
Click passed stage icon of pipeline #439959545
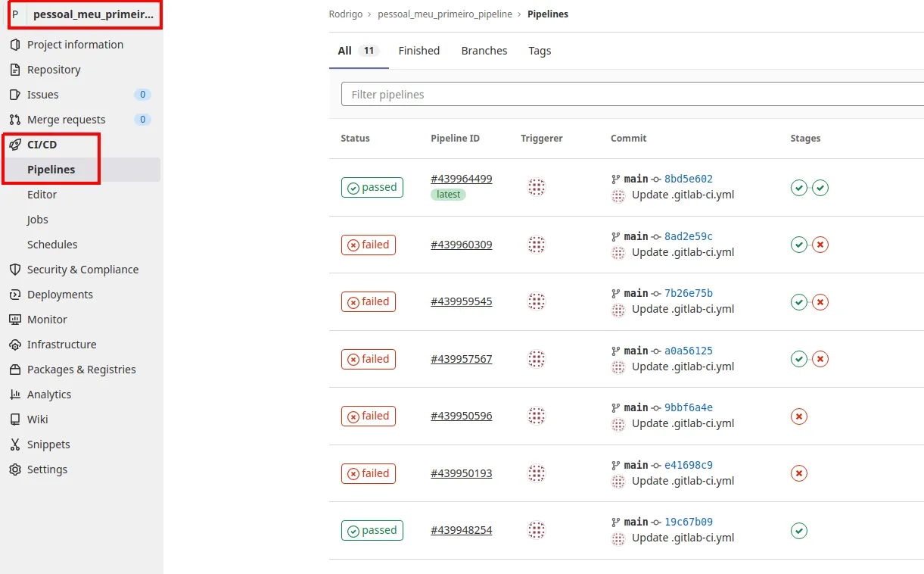click(799, 301)
